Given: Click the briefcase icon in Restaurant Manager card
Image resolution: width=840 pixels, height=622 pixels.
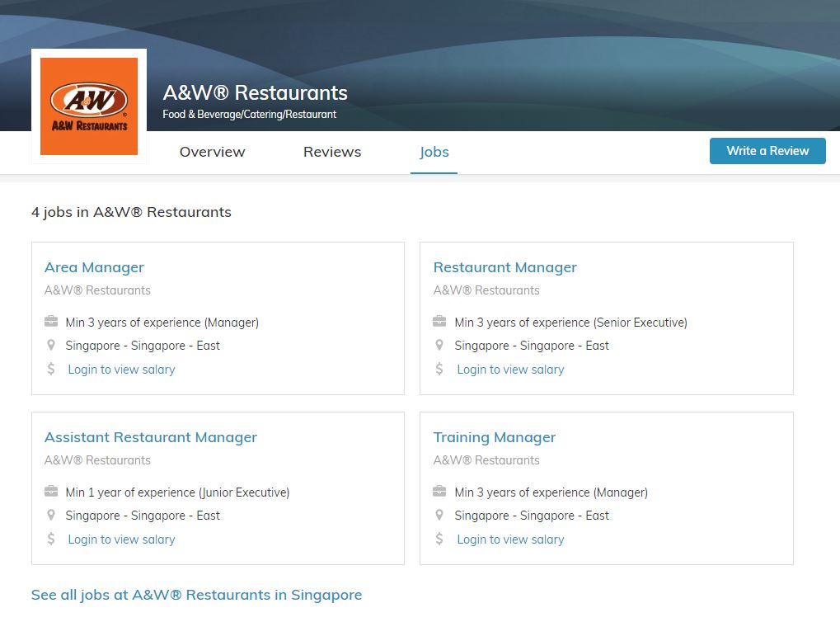Looking at the screenshot, I should [439, 322].
